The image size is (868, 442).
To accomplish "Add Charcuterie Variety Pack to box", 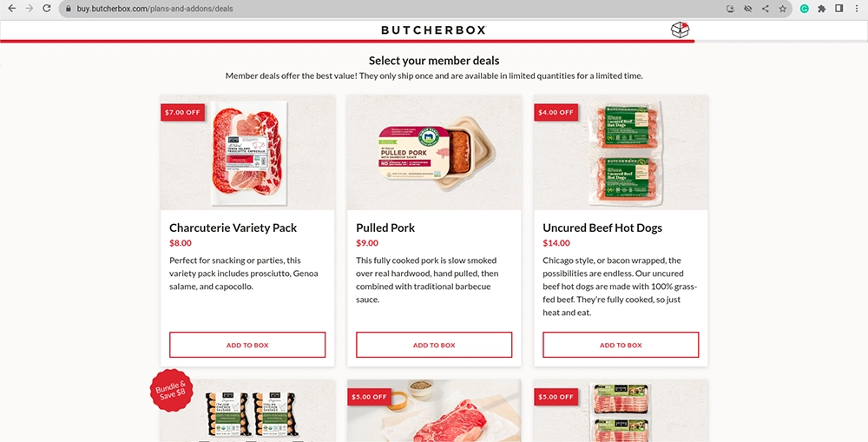I will click(247, 345).
